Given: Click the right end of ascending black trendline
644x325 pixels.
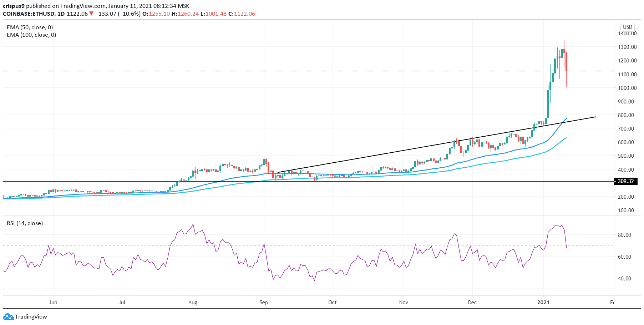Looking at the screenshot, I should [596, 117].
